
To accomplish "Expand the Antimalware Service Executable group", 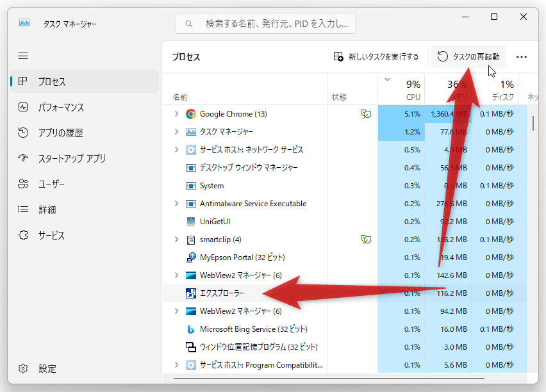I will coord(176,204).
